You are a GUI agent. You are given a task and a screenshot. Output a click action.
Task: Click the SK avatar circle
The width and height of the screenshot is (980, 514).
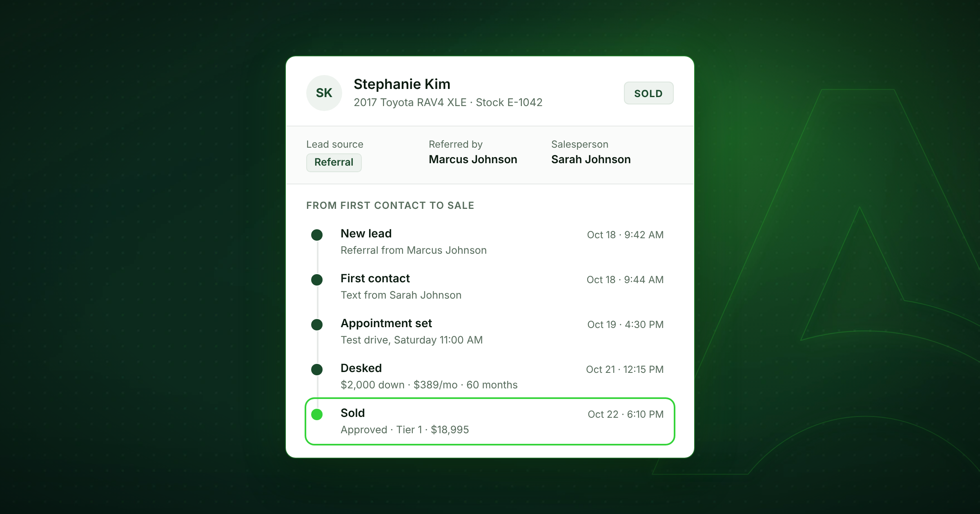click(324, 93)
